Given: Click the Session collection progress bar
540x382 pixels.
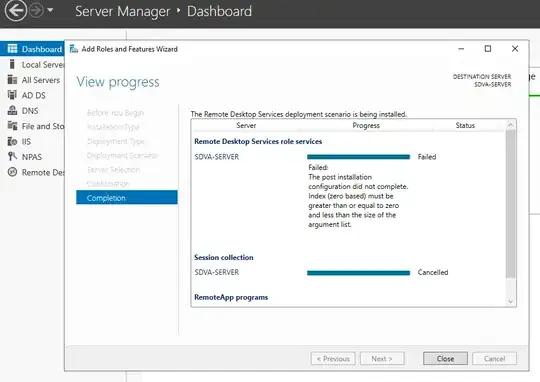Looking at the screenshot, I should point(359,273).
